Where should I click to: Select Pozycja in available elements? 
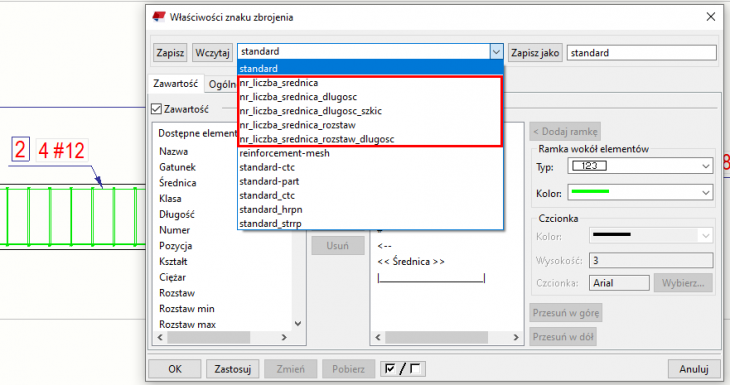coord(176,246)
